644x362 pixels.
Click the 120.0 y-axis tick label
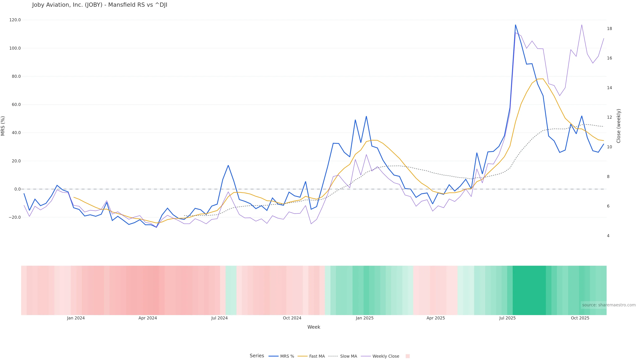(x=15, y=20)
